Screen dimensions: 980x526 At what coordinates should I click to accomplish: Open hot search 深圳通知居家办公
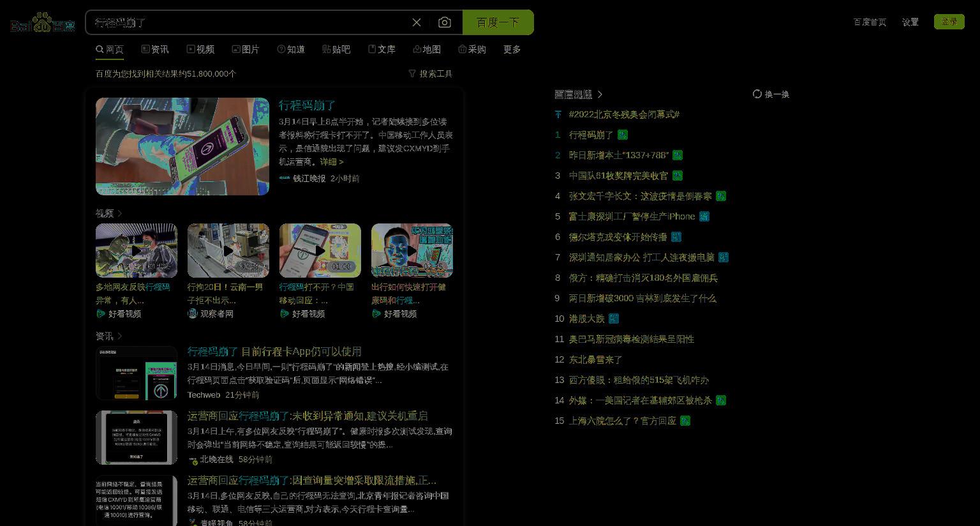[x=642, y=257]
